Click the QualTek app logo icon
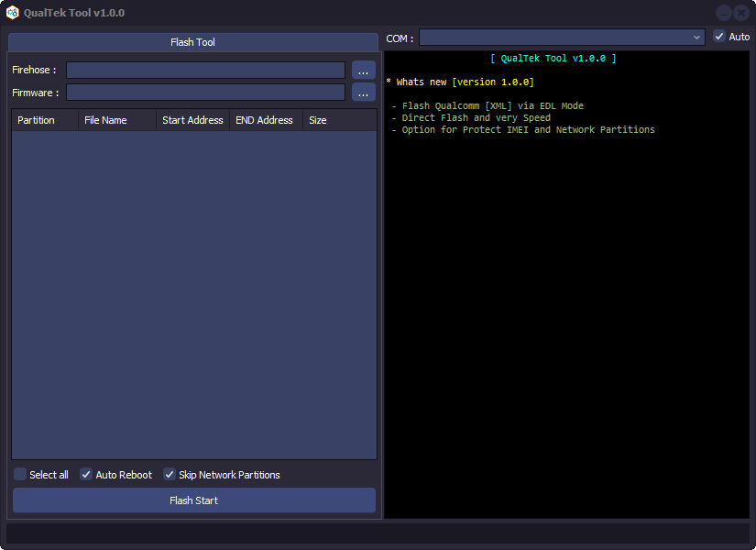 click(x=13, y=13)
